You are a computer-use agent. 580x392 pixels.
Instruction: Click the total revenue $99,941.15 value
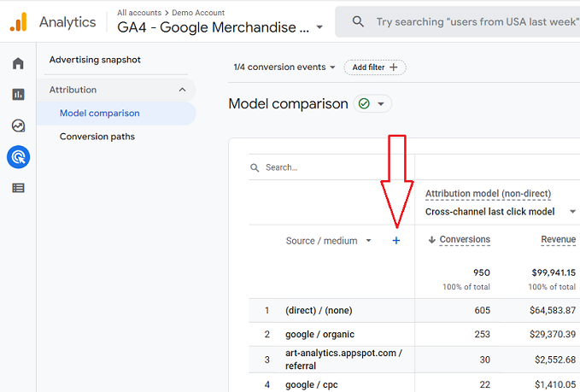coord(554,273)
